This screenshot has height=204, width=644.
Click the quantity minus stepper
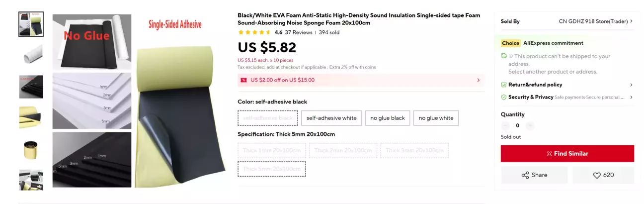505,126
